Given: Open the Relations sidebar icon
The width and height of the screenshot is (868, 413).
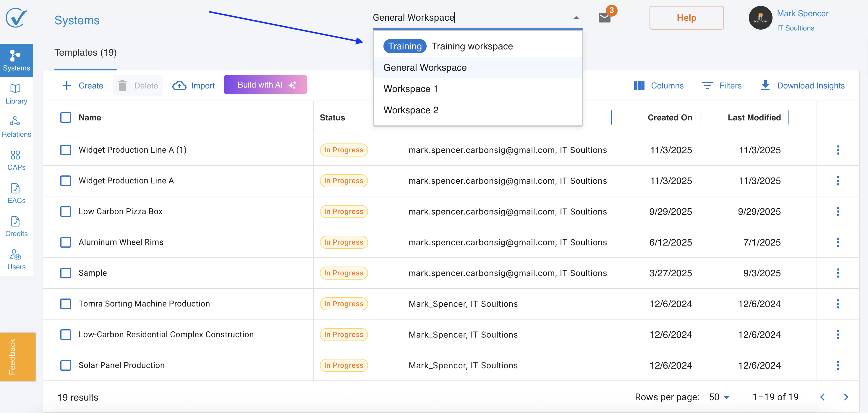Looking at the screenshot, I should tap(16, 127).
